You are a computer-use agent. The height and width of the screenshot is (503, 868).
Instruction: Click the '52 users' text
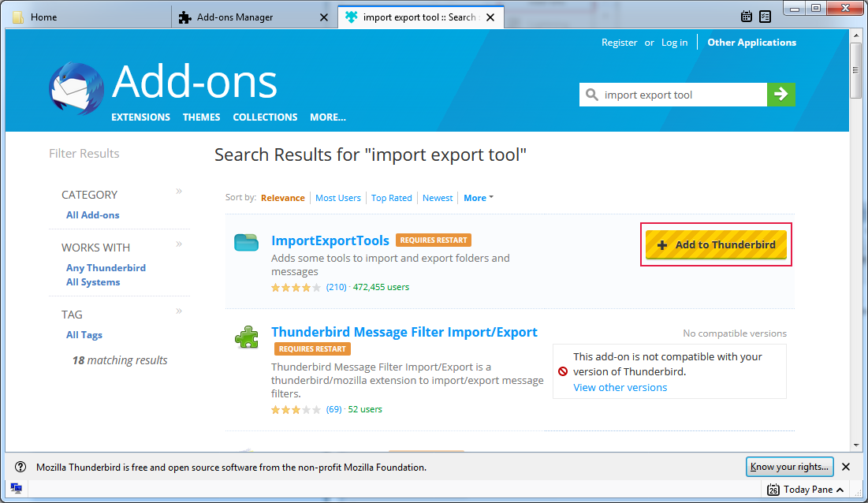pos(365,409)
